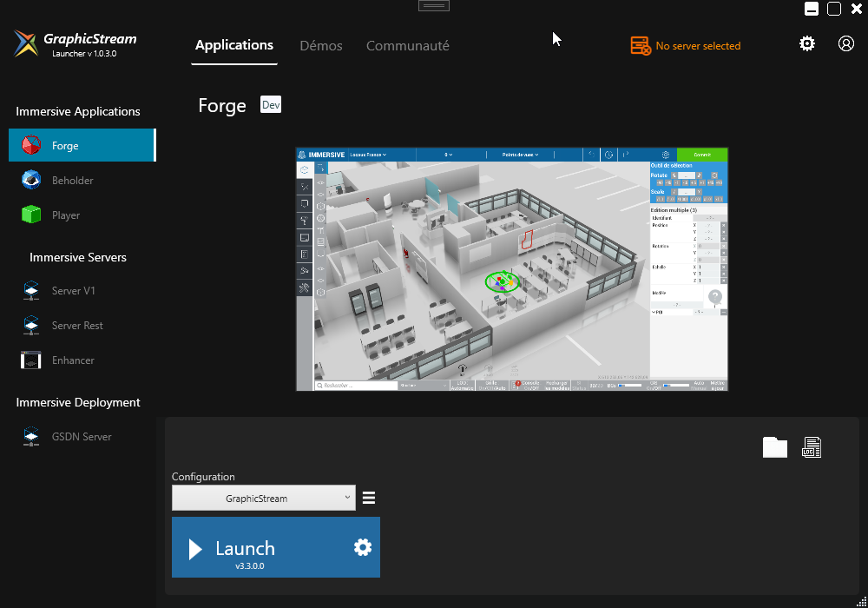
Task: Click the No server selected status
Action: [698, 46]
